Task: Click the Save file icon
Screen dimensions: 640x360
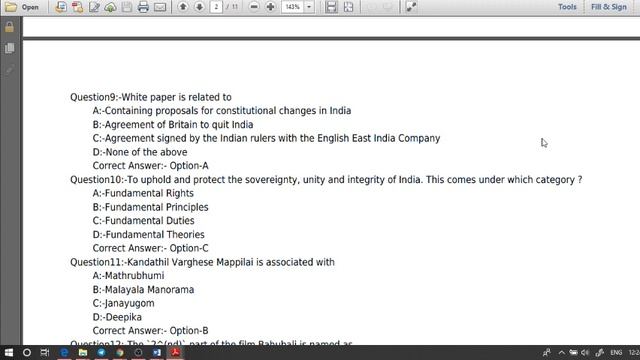Action: point(127,7)
